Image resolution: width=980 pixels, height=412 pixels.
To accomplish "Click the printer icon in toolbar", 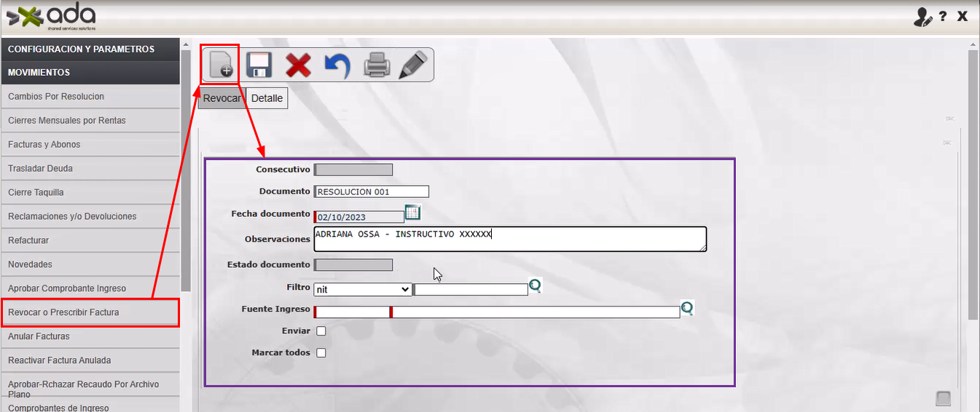I will pyautogui.click(x=377, y=65).
